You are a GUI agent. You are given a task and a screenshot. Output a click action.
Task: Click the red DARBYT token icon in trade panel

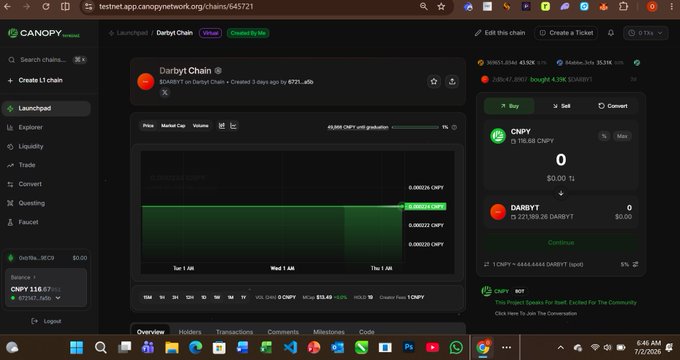tap(498, 212)
